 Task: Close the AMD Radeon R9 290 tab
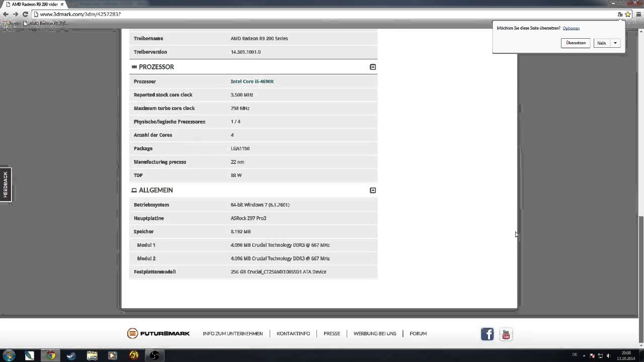[62, 4]
